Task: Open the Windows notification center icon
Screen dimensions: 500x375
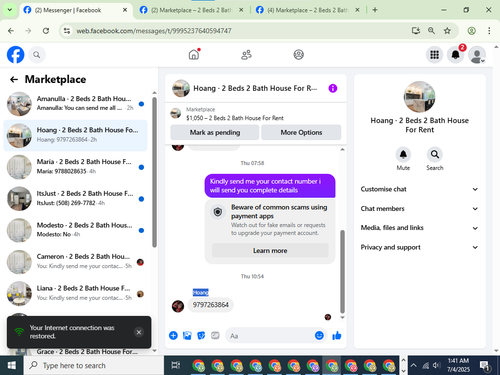Action: click(x=485, y=366)
